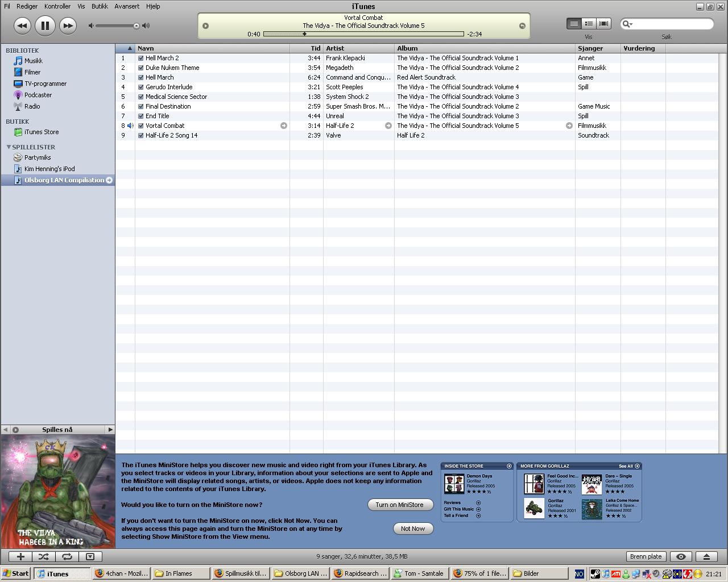Go back to the previous track

pos(22,26)
